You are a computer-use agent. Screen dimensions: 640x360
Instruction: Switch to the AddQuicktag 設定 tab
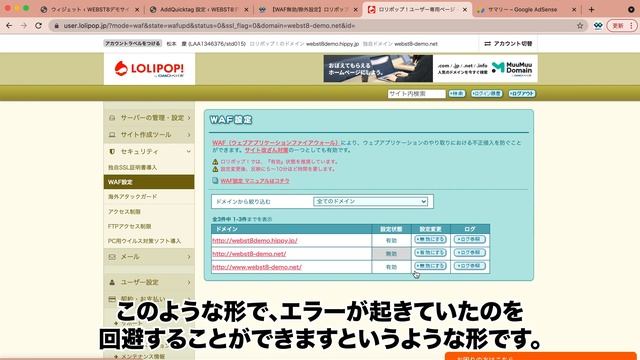coord(199,9)
